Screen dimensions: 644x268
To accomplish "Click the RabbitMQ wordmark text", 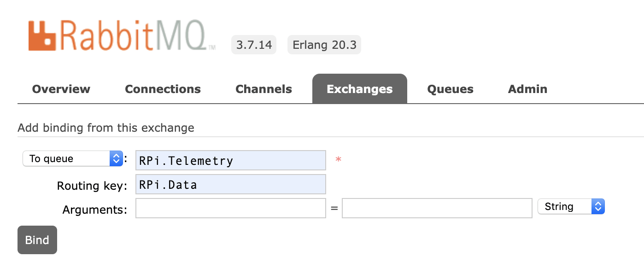I will click(137, 35).
